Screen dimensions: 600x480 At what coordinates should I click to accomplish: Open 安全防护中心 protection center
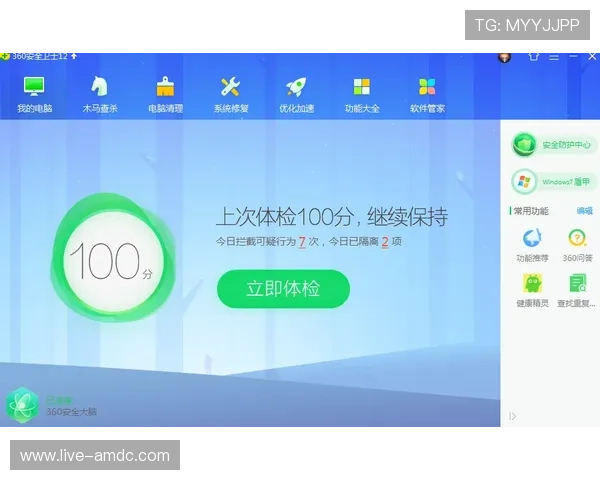tap(554, 145)
